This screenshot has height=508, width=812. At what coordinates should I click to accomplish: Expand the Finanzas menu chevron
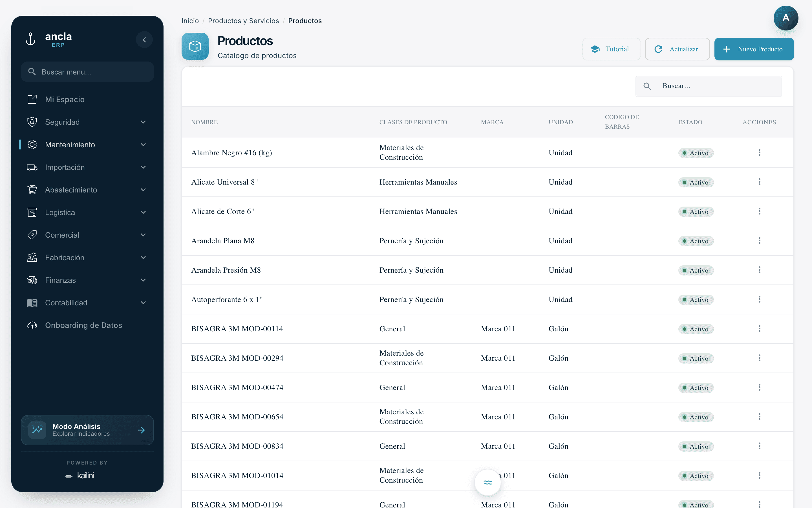pos(143,280)
